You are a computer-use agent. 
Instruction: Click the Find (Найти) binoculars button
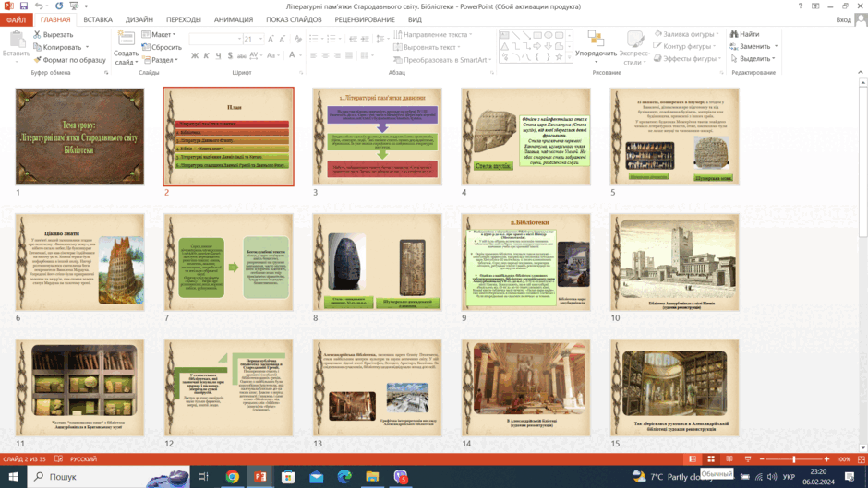[744, 34]
